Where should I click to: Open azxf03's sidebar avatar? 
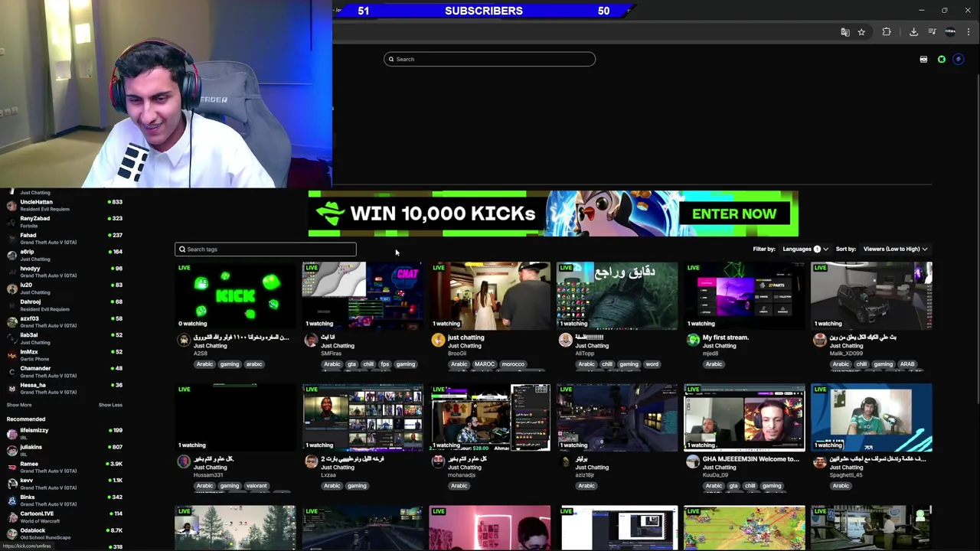coord(11,321)
